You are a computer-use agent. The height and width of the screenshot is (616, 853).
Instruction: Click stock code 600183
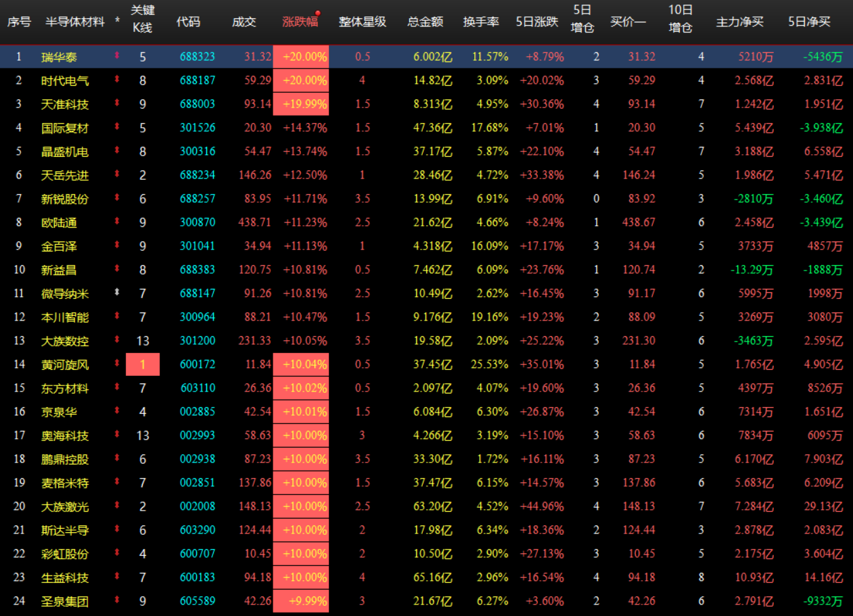(x=198, y=577)
